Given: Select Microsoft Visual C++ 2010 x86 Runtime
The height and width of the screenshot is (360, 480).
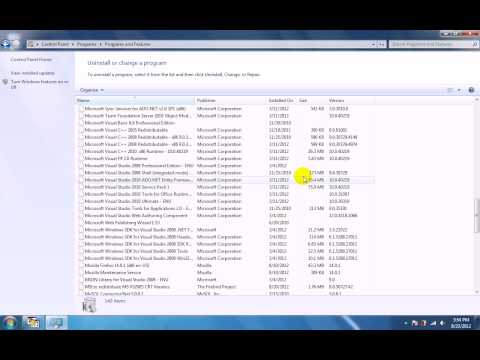Looking at the screenshot, I should point(226,151).
